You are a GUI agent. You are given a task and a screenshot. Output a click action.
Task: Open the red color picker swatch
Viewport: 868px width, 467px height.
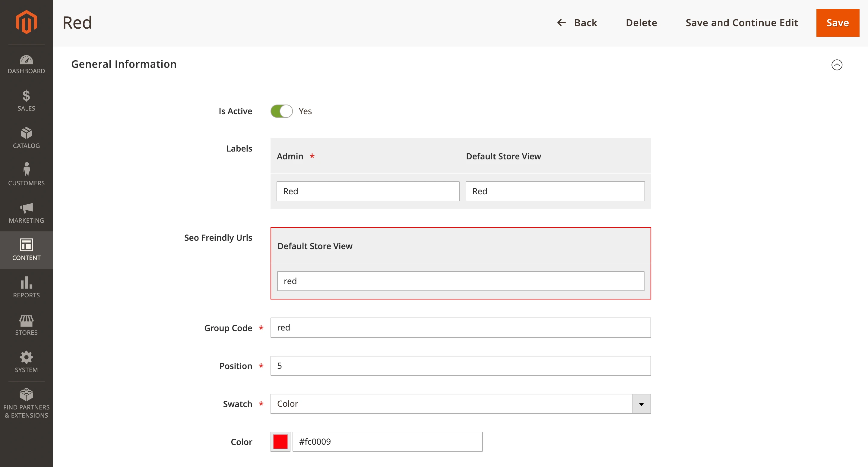point(280,441)
